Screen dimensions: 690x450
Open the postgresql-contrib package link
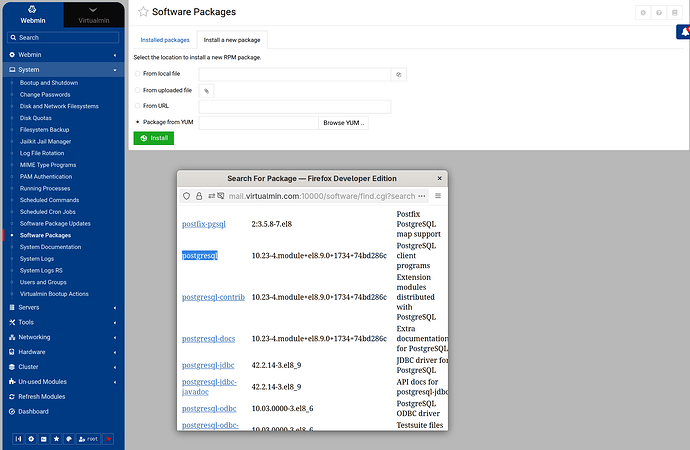tap(213, 297)
